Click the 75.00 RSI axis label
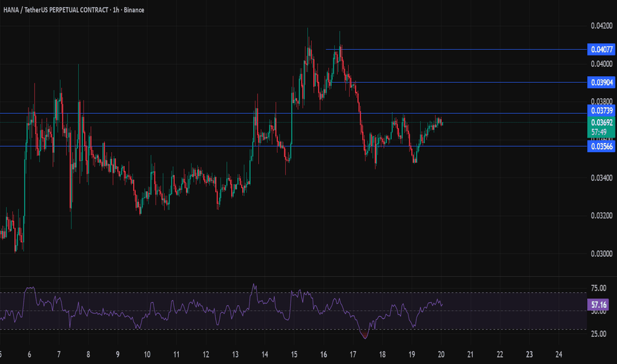Image resolution: width=617 pixels, height=364 pixels. pyautogui.click(x=598, y=288)
